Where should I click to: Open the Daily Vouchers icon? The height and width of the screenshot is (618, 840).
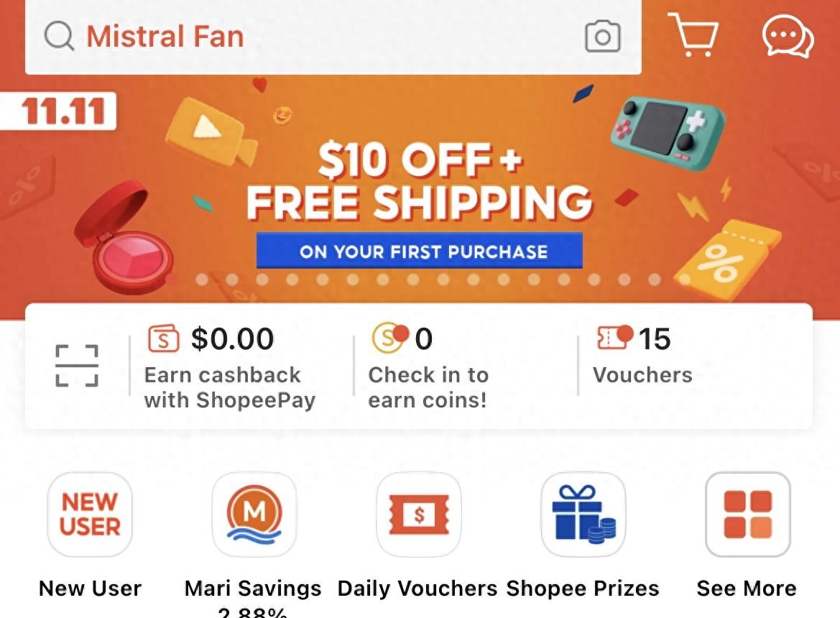(418, 514)
